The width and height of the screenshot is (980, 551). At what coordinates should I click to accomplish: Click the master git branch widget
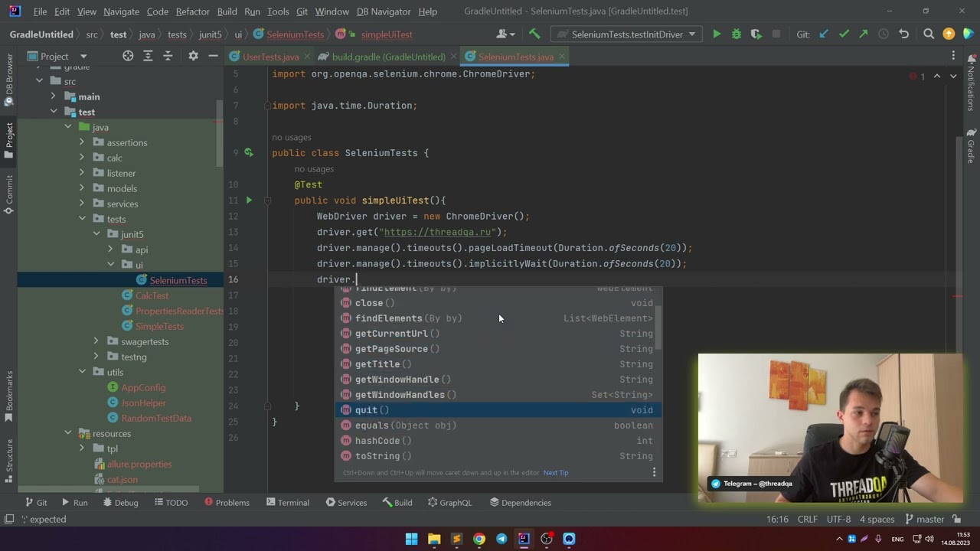pos(925,519)
